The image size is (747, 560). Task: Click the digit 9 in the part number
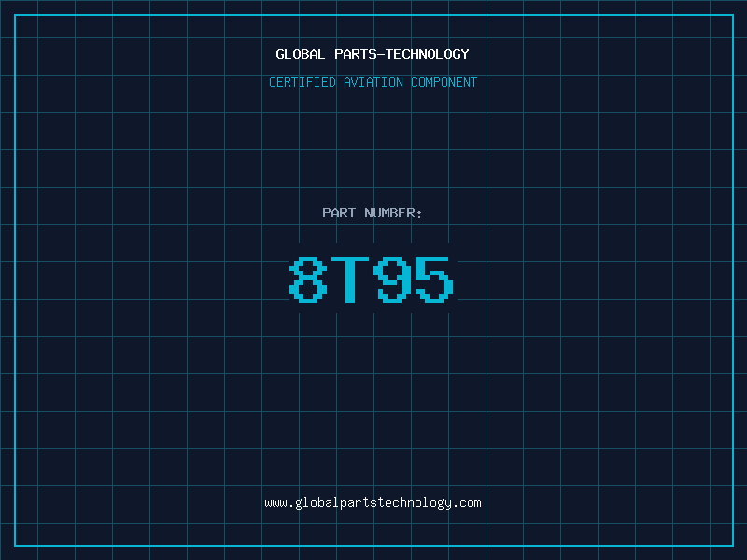point(392,280)
